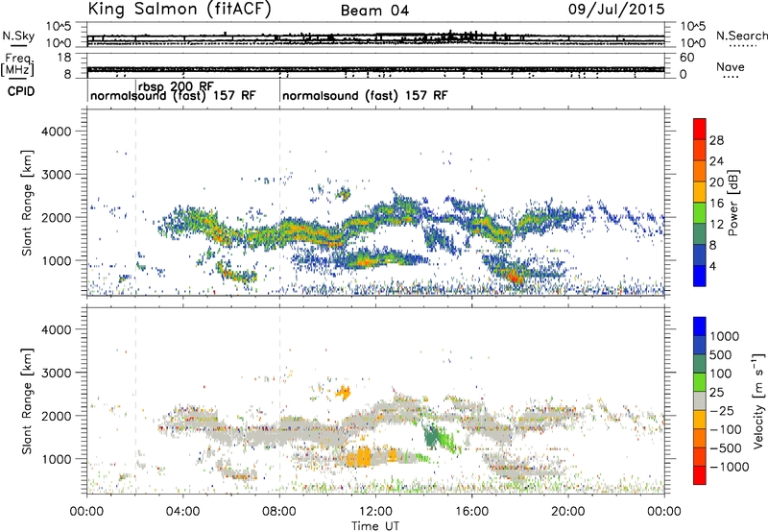Click the '16:00' time axis tick label
This screenshot has width=768, height=532.
pyautogui.click(x=471, y=512)
